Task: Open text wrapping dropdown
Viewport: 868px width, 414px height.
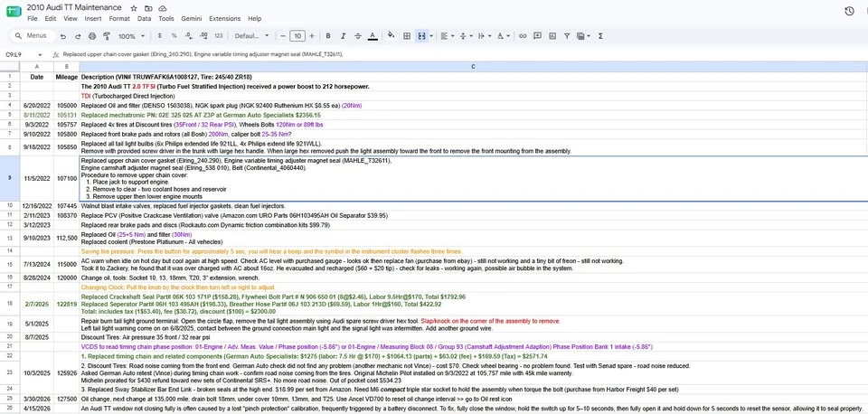Action: 485,36
